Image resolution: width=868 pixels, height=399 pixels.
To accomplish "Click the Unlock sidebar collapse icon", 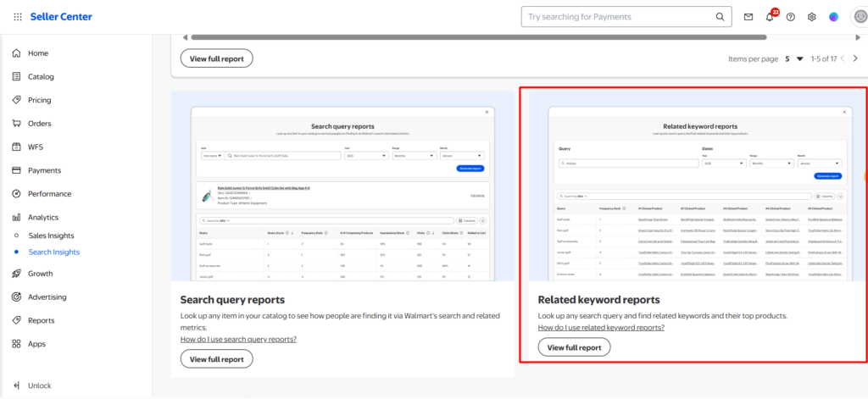I will [17, 385].
